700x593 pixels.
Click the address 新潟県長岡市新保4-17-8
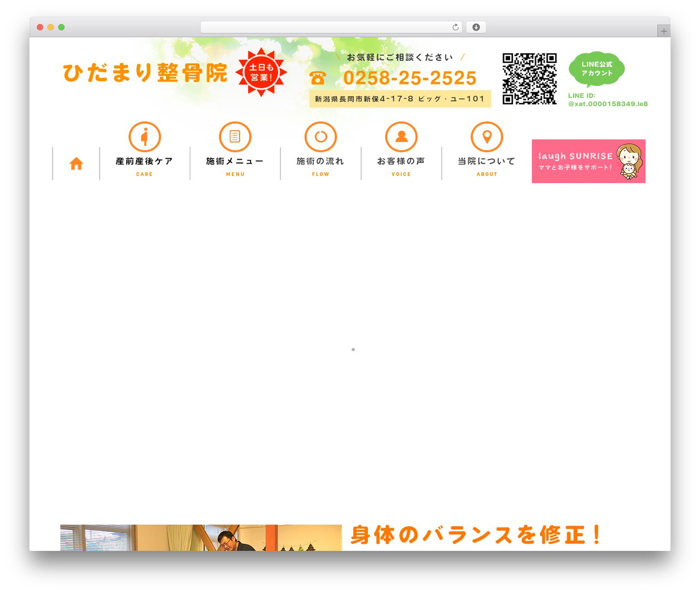(400, 99)
